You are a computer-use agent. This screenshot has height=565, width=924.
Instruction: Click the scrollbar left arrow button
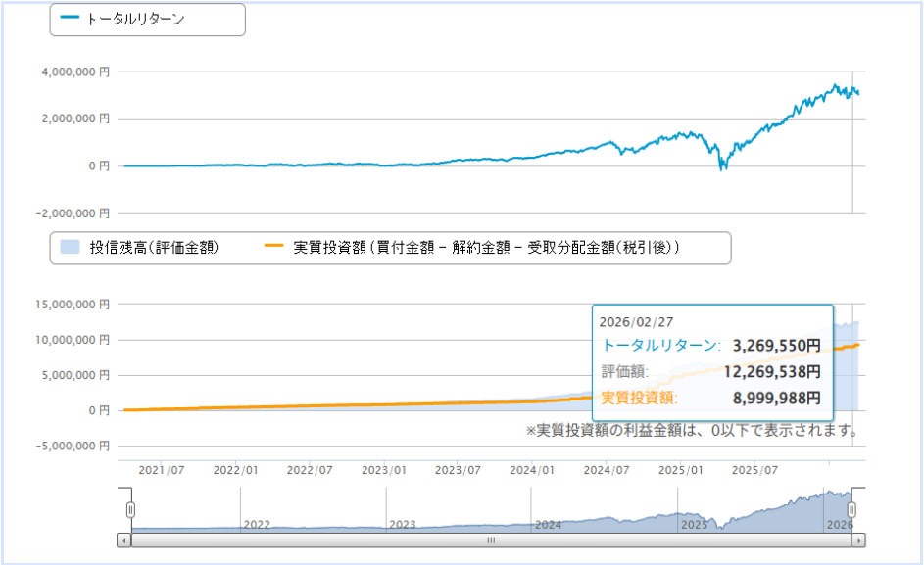pos(123,540)
